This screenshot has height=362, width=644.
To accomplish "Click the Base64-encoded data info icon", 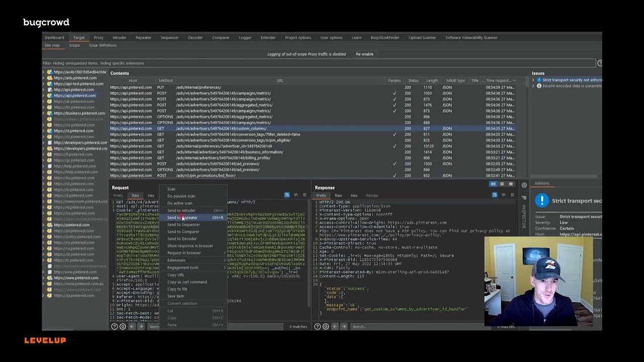I will coord(539,86).
